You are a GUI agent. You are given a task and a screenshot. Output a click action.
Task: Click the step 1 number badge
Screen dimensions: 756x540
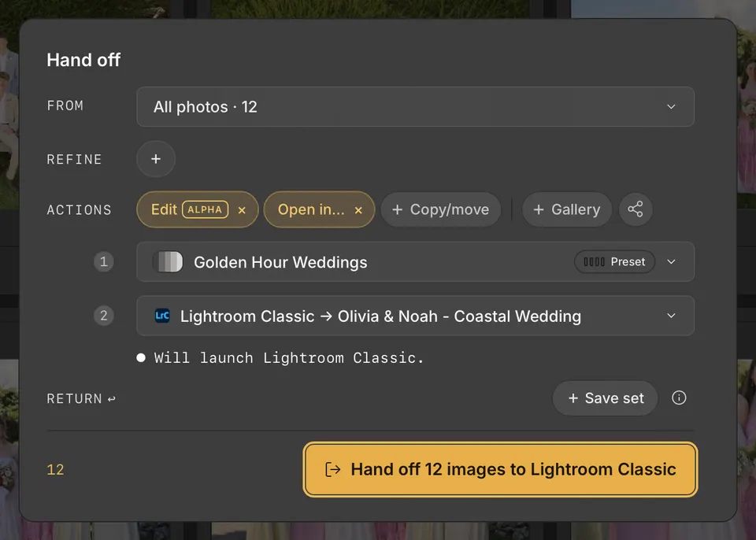tap(104, 262)
